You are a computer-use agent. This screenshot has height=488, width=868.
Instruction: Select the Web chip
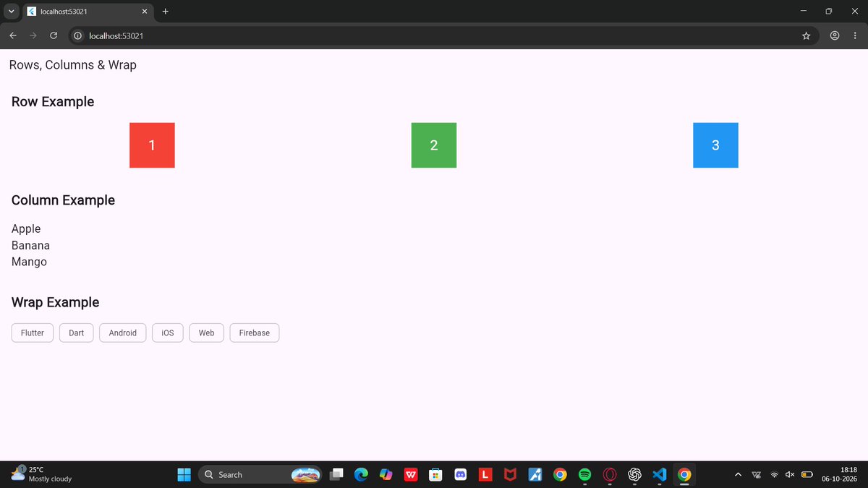(207, 333)
